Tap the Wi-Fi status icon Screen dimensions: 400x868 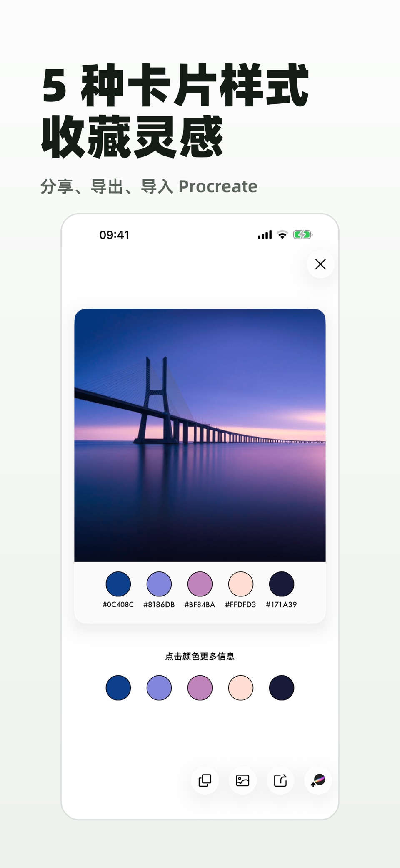coord(282,235)
